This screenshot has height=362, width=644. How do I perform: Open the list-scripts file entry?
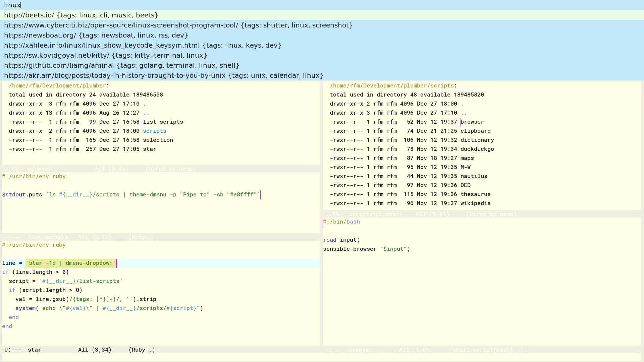(163, 122)
